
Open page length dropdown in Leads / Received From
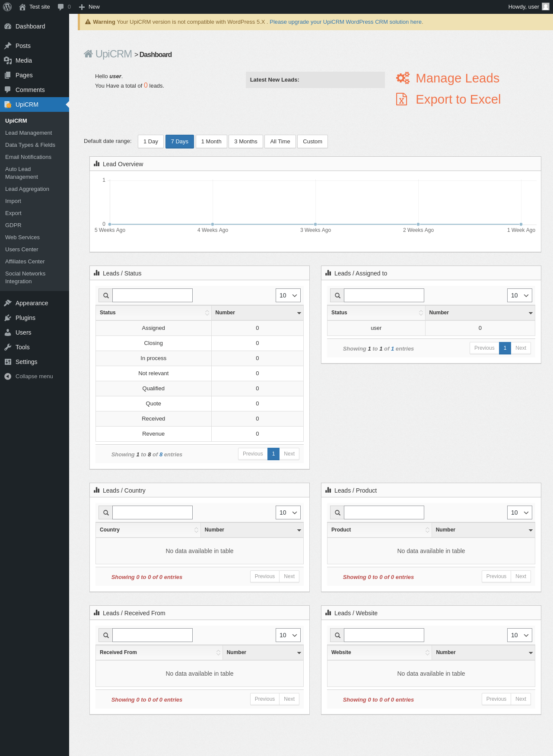[288, 635]
